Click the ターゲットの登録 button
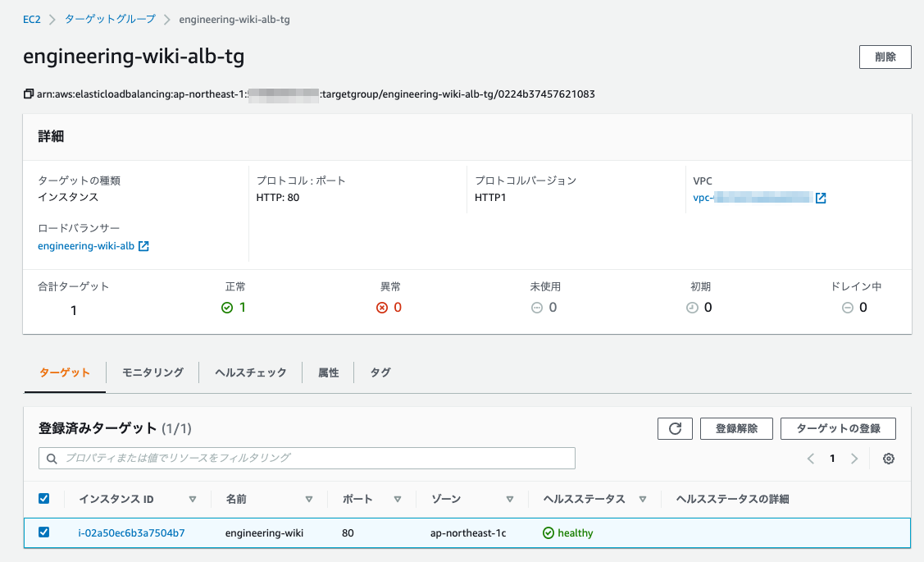The height and width of the screenshot is (562, 924). [x=838, y=429]
